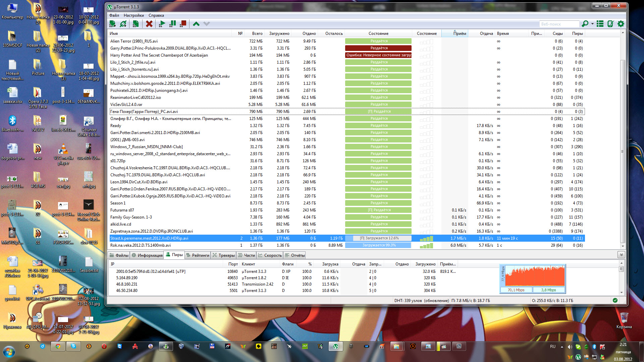644x362 pixels.
Task: Open the Файл menu
Action: click(114, 15)
